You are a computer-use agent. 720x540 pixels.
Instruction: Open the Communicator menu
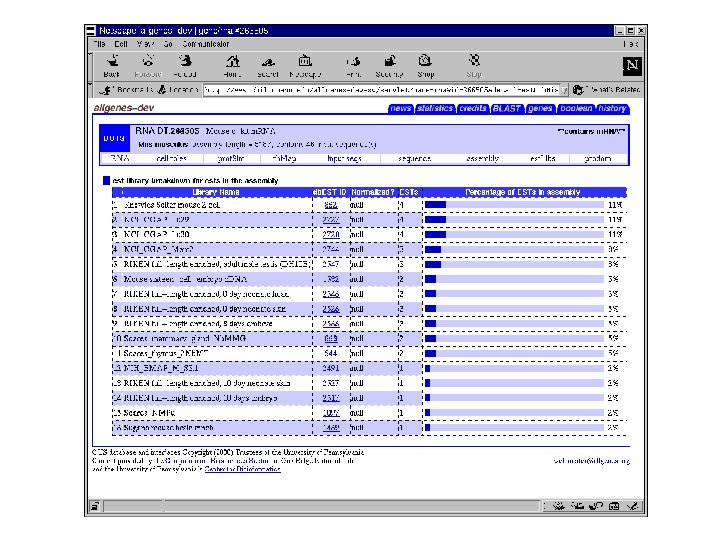tap(206, 44)
